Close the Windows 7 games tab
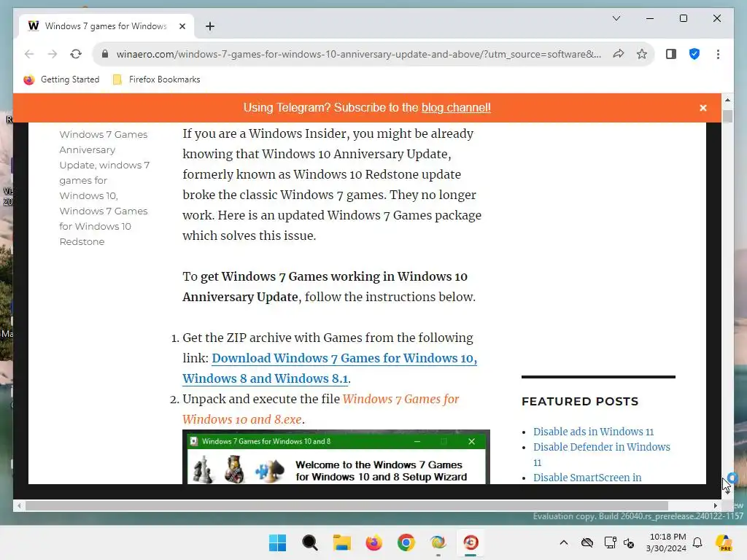The width and height of the screenshot is (747, 560). 182,26
